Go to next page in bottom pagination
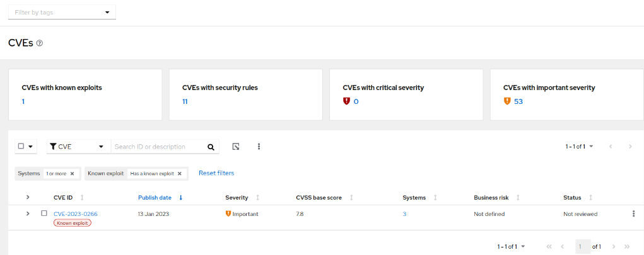 pyautogui.click(x=614, y=246)
